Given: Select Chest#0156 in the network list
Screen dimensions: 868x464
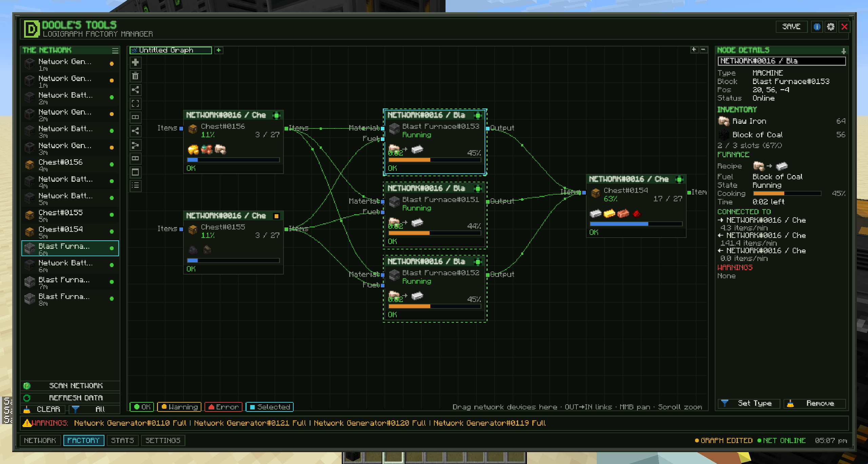Looking at the screenshot, I should (70, 165).
